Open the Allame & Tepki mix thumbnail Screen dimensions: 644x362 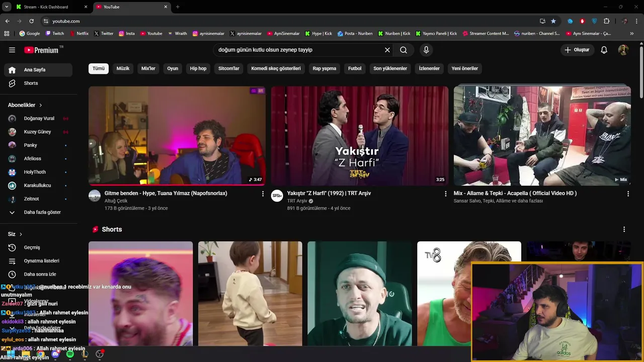point(542,136)
